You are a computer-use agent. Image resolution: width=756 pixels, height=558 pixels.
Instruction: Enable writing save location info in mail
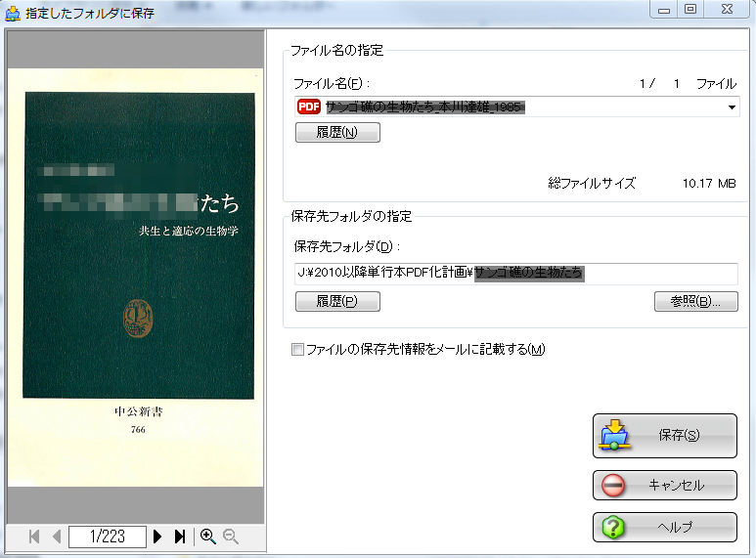click(297, 349)
